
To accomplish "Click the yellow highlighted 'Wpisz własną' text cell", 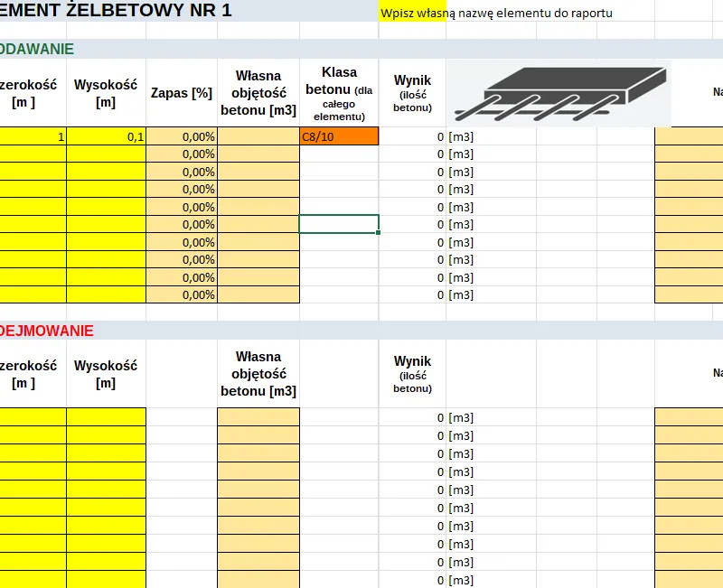I will coord(413,13).
